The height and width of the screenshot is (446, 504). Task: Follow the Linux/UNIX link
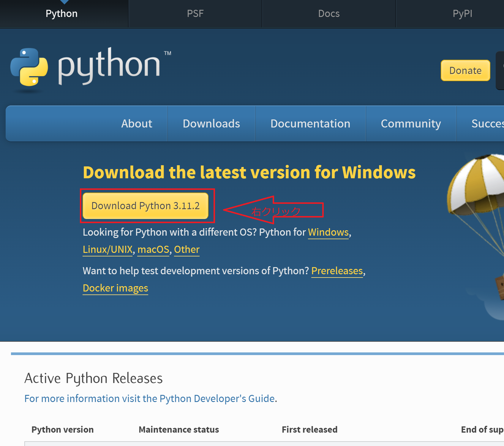pyautogui.click(x=108, y=249)
